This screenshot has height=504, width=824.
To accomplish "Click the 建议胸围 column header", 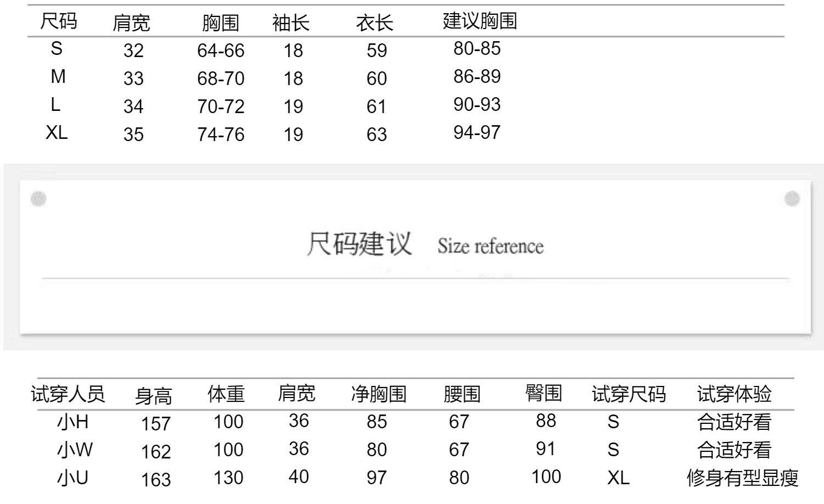I will point(480,21).
